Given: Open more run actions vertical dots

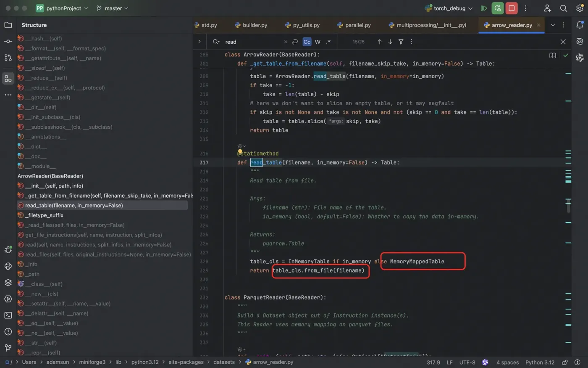Looking at the screenshot, I should 525,8.
